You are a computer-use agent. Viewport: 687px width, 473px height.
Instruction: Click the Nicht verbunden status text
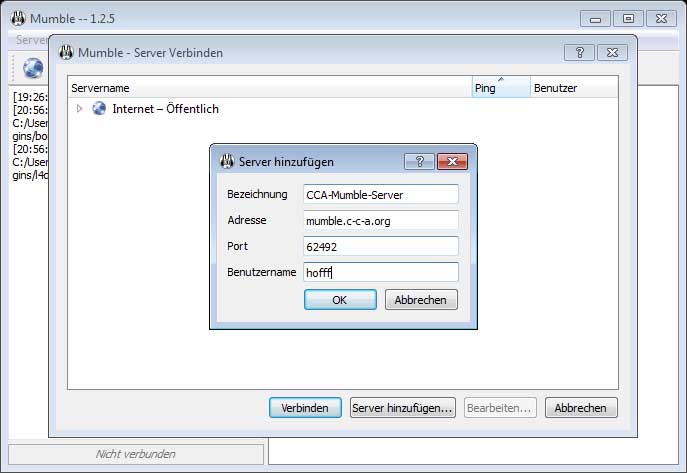136,454
